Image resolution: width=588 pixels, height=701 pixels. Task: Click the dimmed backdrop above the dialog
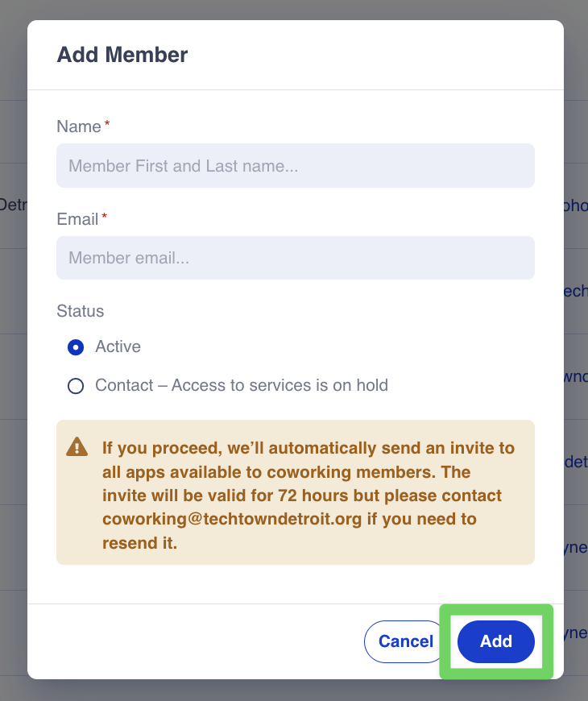pyautogui.click(x=294, y=9)
